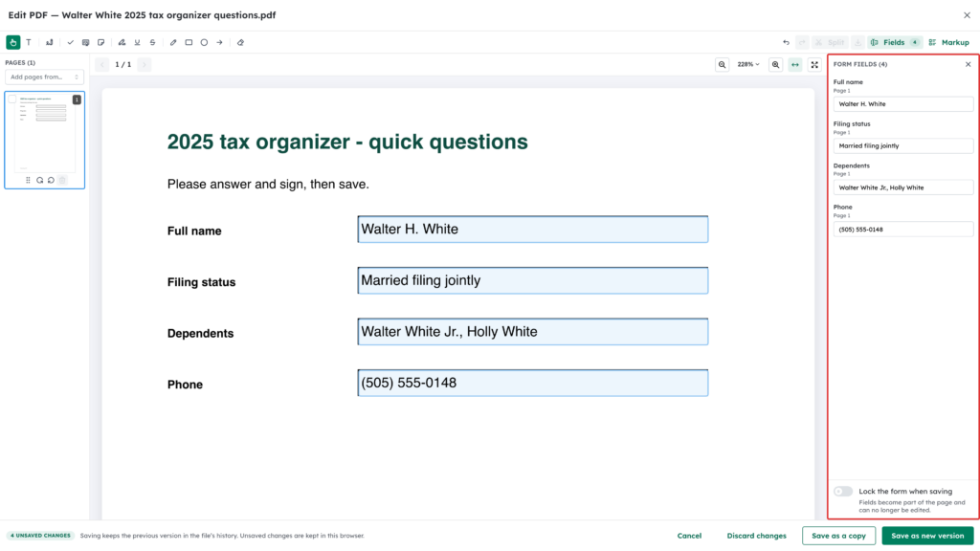The width and height of the screenshot is (980, 551).
Task: Click the Split button
Action: 830,42
